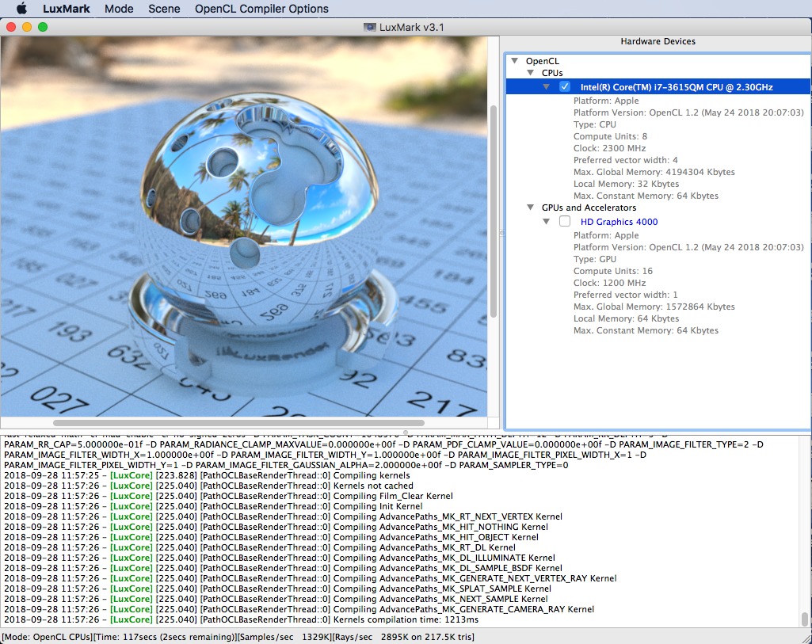Viewport: 812px width, 644px height.
Task: Click the green zoom window button
Action: tap(43, 27)
